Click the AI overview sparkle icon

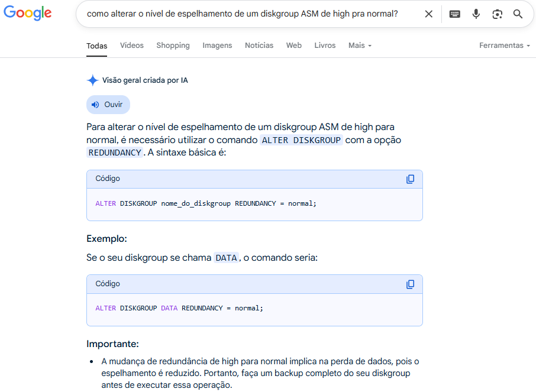(92, 80)
